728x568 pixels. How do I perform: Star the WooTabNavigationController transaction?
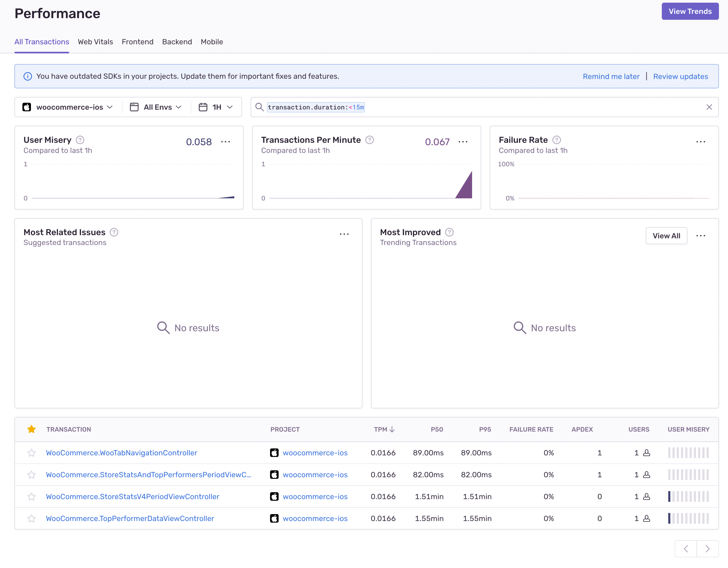coord(31,453)
